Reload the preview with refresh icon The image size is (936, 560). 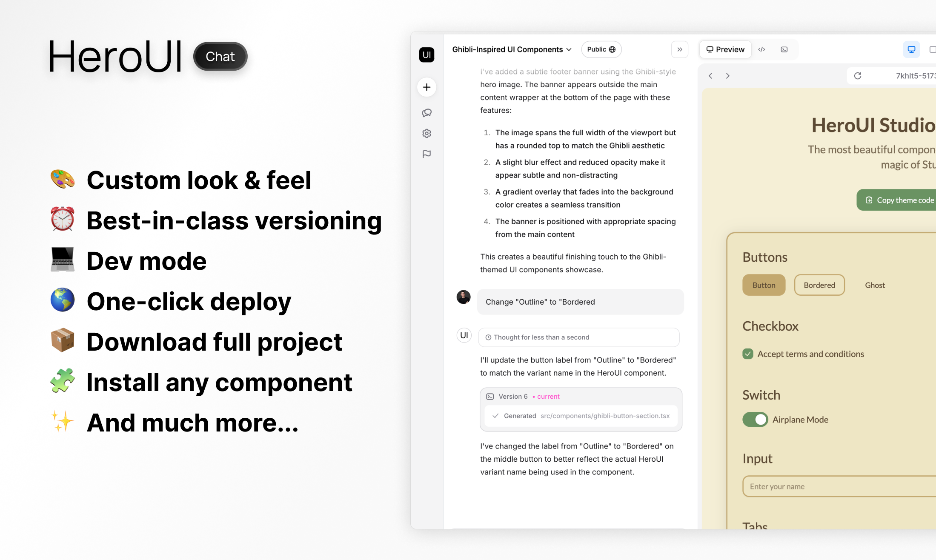point(858,76)
